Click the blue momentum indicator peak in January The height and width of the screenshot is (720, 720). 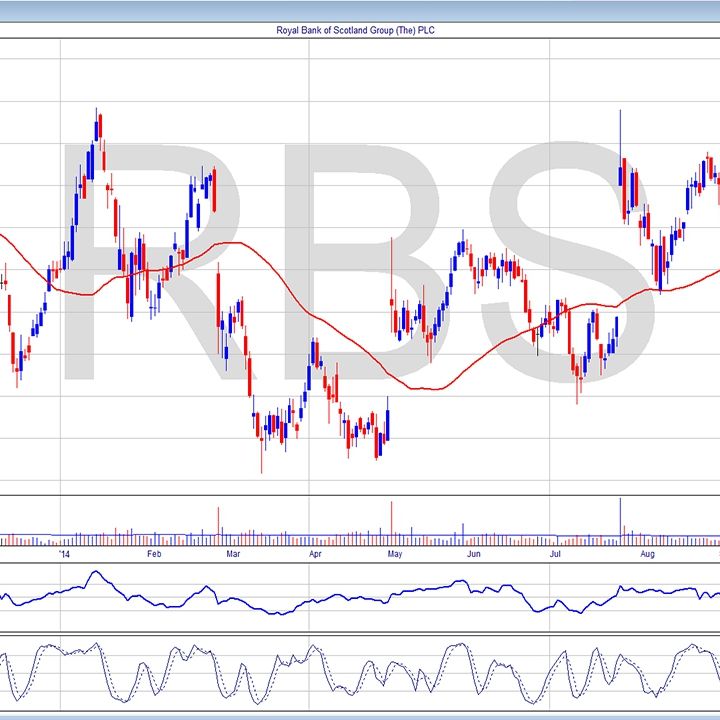(x=95, y=573)
